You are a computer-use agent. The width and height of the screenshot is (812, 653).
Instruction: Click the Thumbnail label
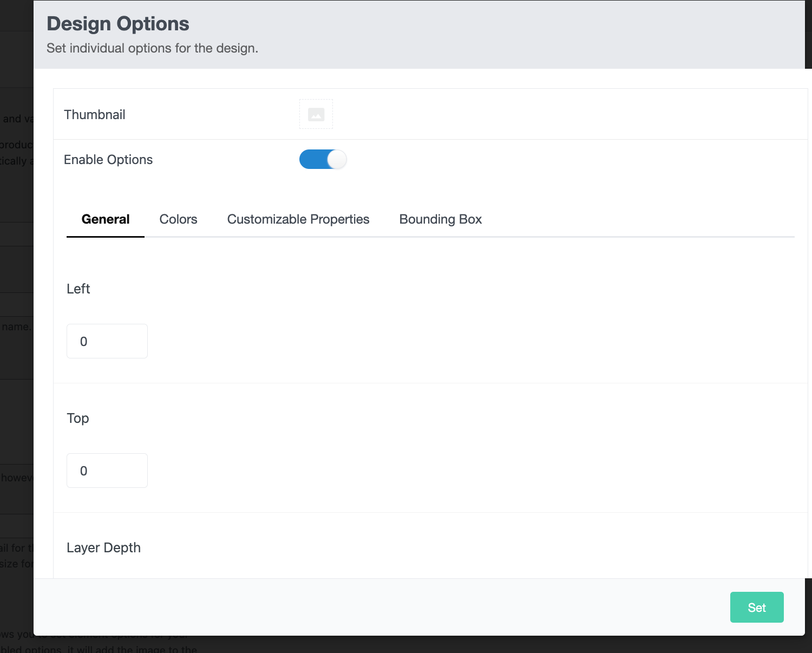[95, 114]
